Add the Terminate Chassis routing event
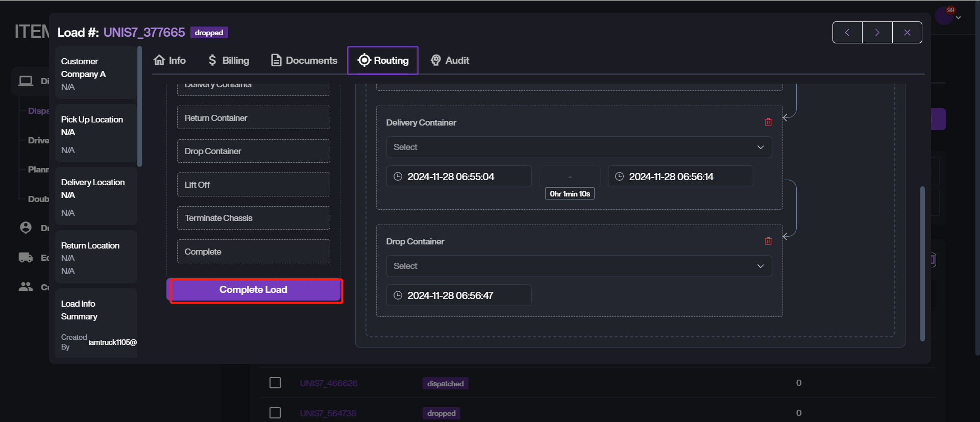 click(253, 218)
